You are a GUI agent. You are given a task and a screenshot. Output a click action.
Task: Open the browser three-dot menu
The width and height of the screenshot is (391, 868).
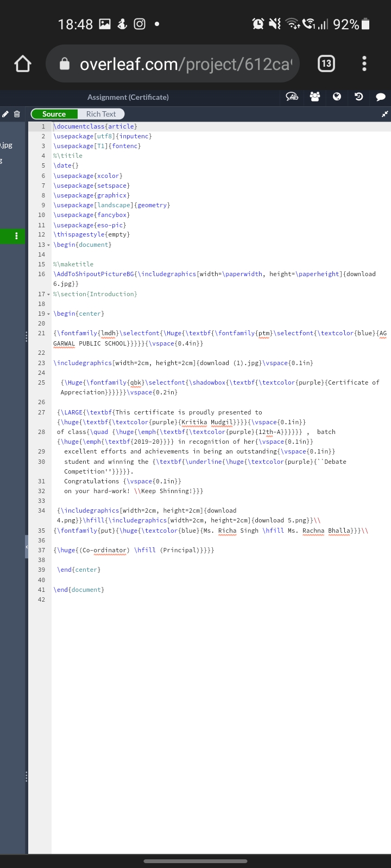tap(364, 63)
